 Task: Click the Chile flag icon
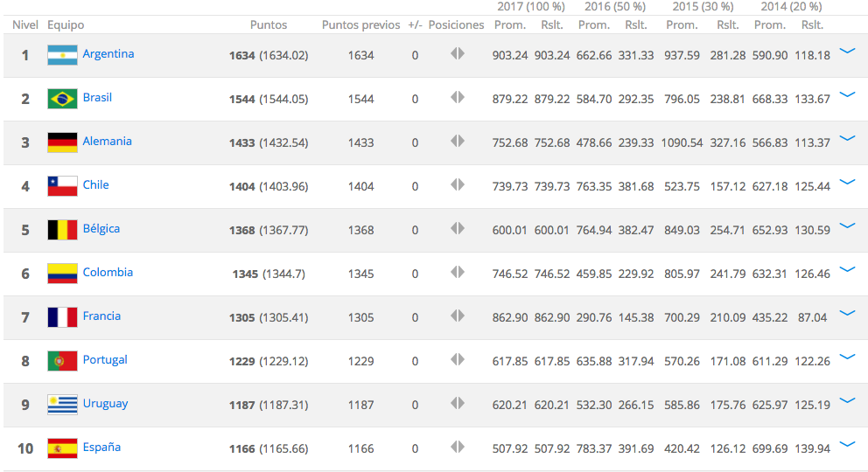(62, 186)
